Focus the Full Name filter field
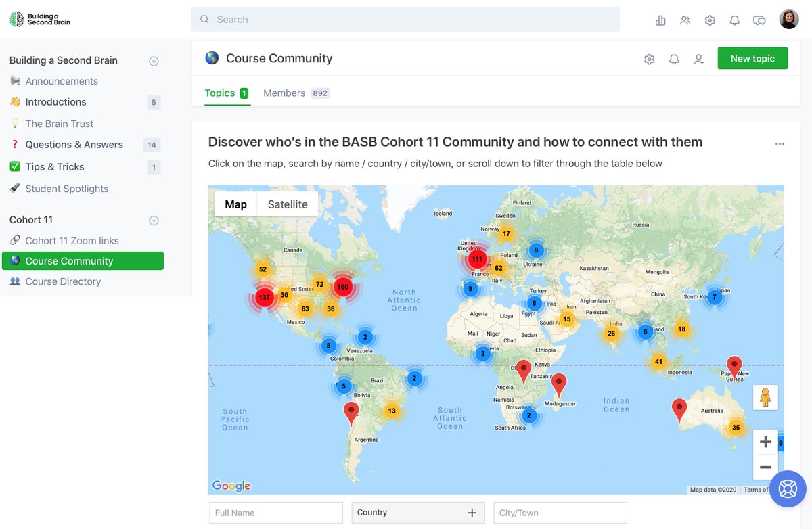Screen dimensions: 812x529 tap(276, 513)
